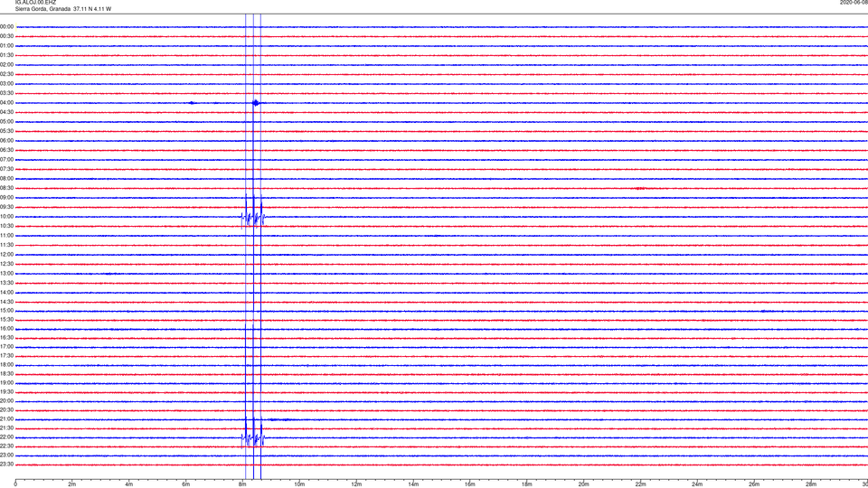Click the 28m tick label on the axis

(811, 484)
